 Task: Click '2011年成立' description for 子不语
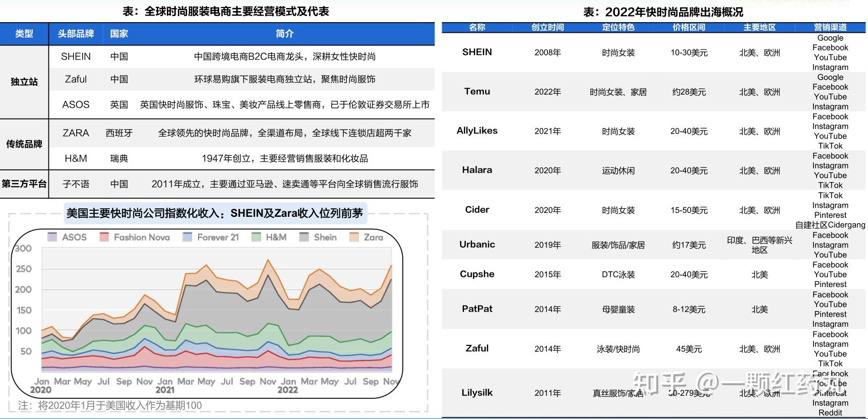285,184
